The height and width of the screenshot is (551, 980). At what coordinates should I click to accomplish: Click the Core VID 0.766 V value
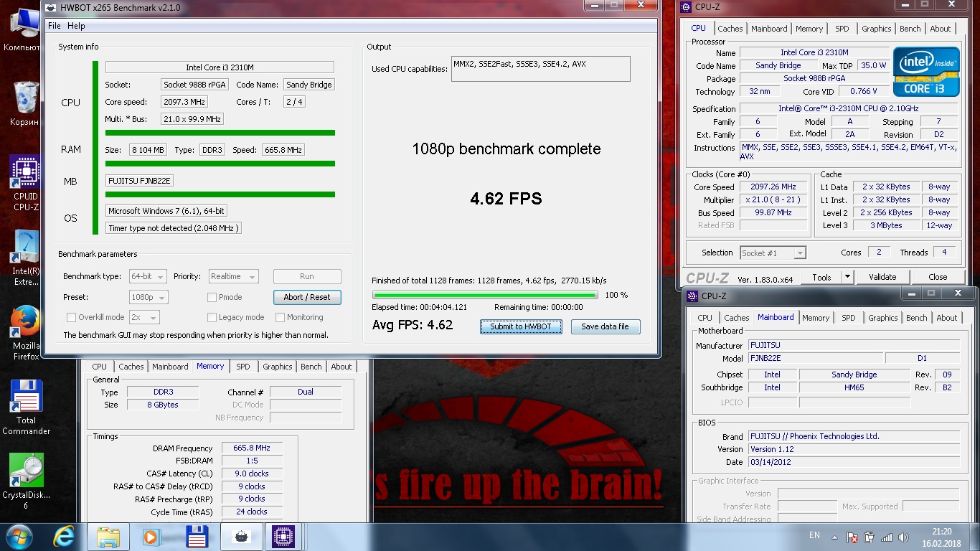tap(862, 91)
